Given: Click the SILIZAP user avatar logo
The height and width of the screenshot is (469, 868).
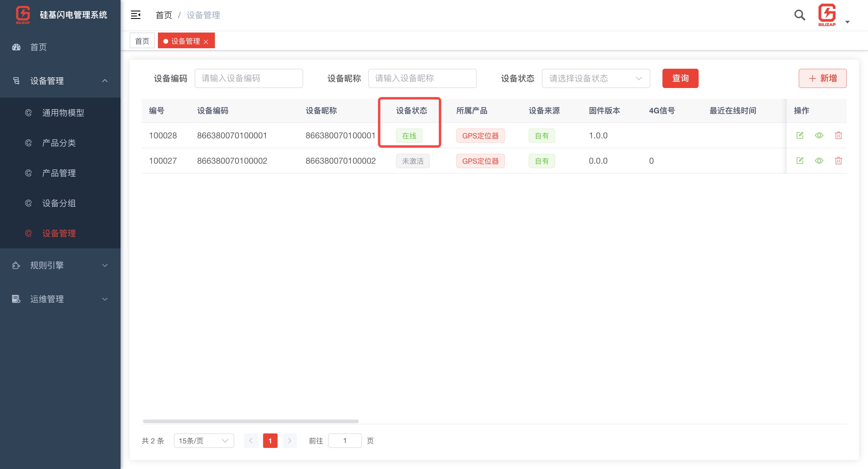Looking at the screenshot, I should coord(826,15).
